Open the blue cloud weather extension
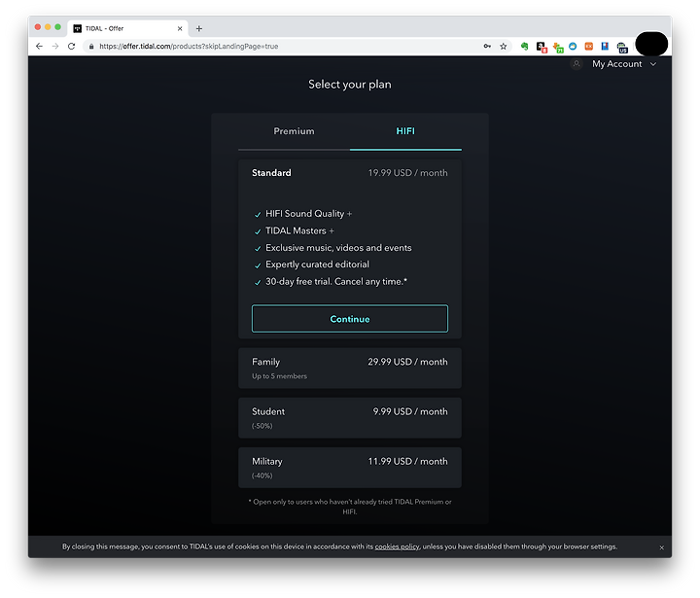 [x=573, y=46]
